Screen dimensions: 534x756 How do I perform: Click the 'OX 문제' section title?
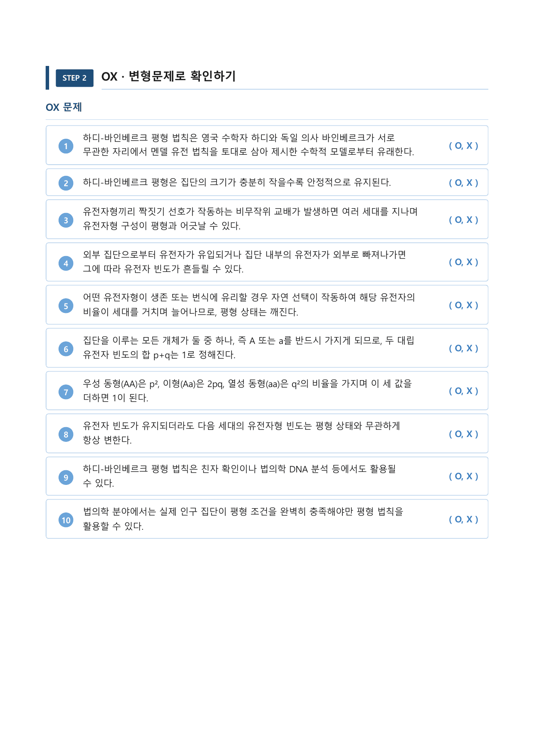[64, 107]
